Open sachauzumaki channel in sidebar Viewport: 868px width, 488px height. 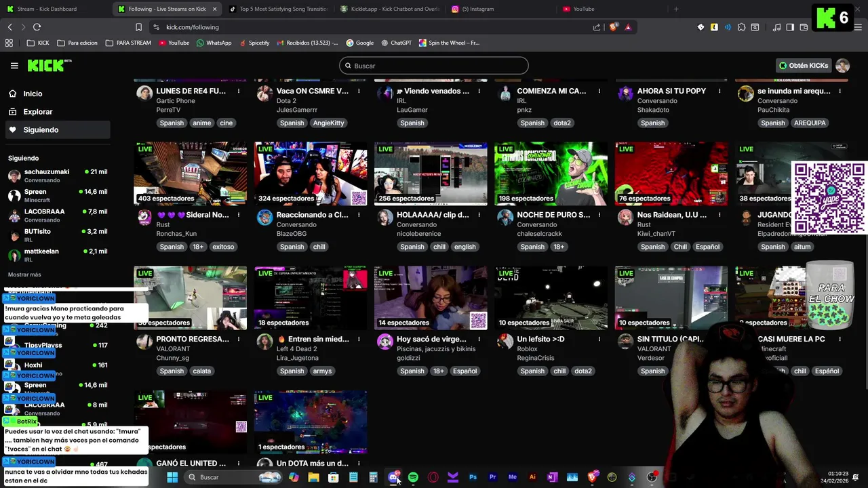point(58,176)
